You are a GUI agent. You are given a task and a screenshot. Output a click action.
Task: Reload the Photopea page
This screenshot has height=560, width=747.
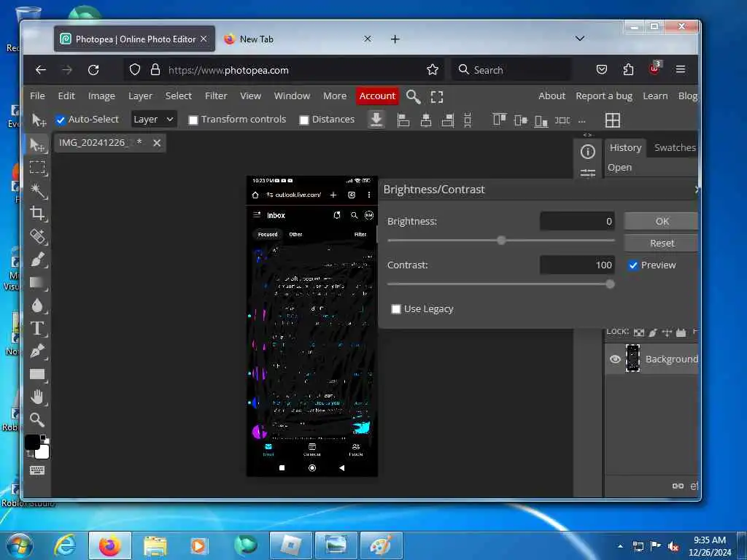point(93,70)
